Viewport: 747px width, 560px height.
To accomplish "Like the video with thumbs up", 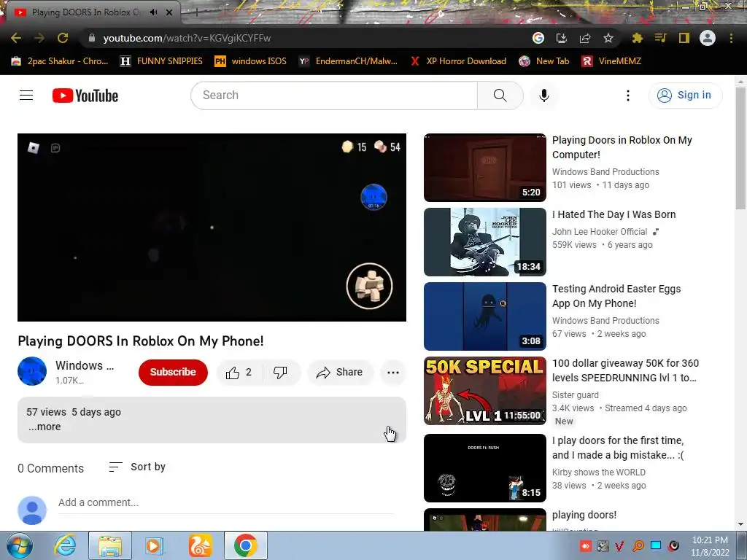I will (x=239, y=373).
